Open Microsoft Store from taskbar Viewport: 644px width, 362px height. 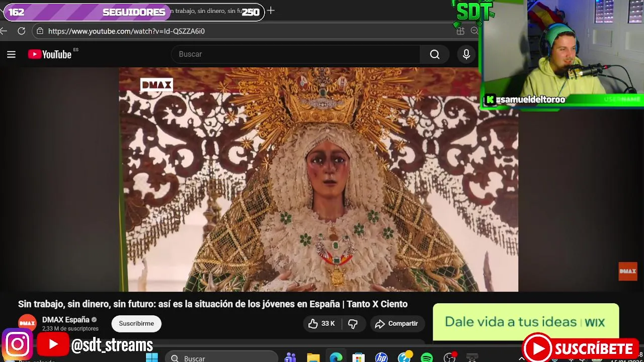[x=358, y=358]
